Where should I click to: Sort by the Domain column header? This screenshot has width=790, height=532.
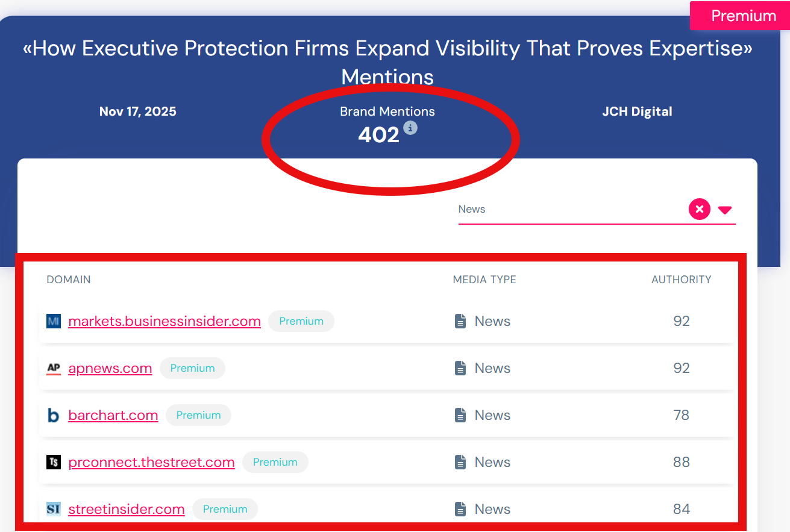pos(69,280)
